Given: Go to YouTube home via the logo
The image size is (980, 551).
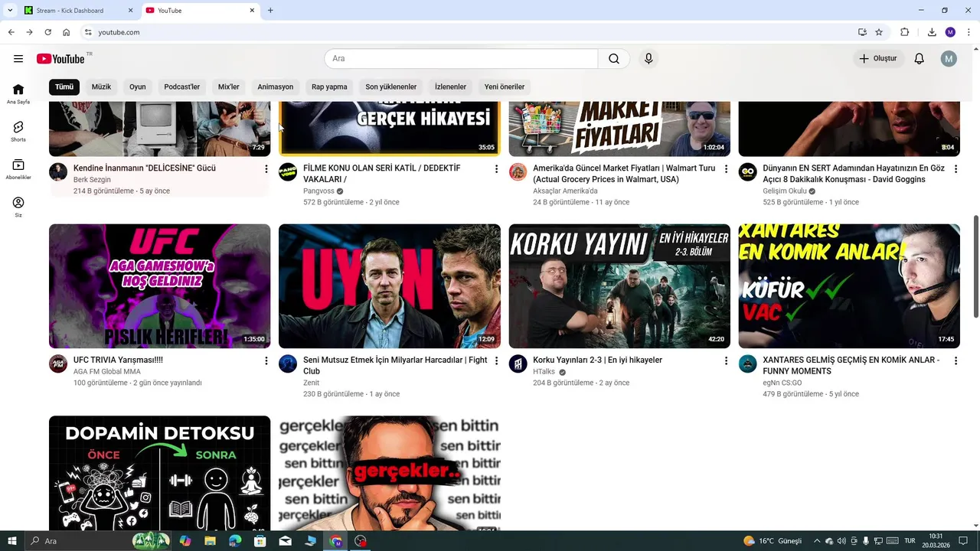Looking at the screenshot, I should (x=60, y=59).
